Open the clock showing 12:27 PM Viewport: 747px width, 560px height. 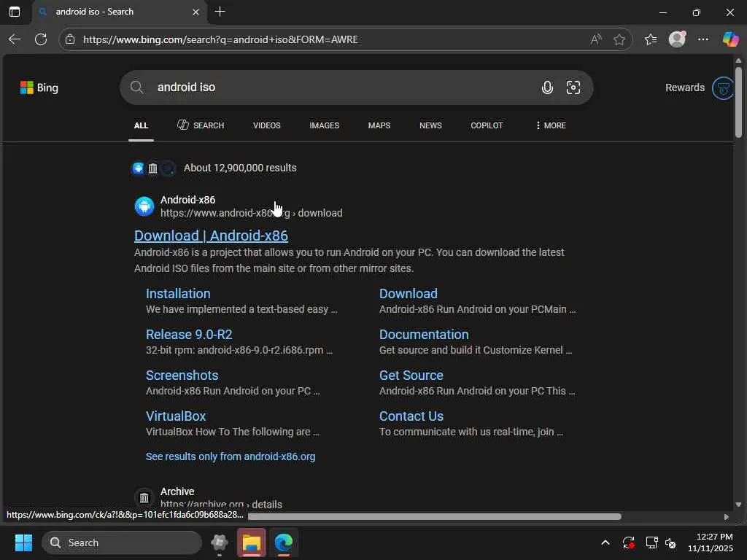(x=711, y=542)
